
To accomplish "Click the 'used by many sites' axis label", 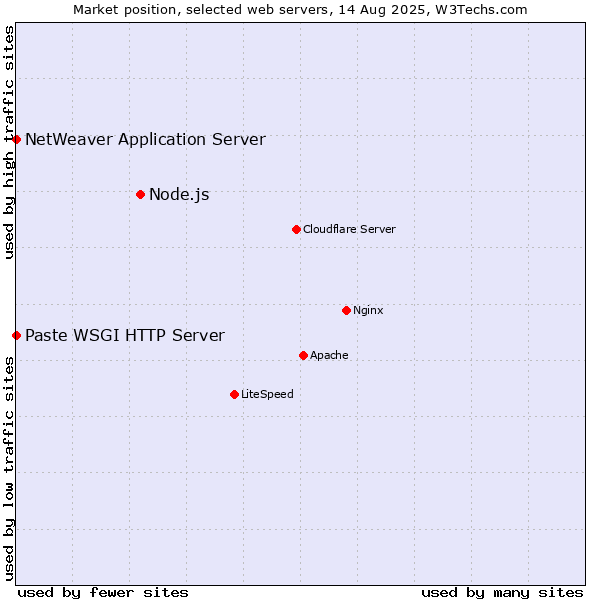I will point(502,593).
